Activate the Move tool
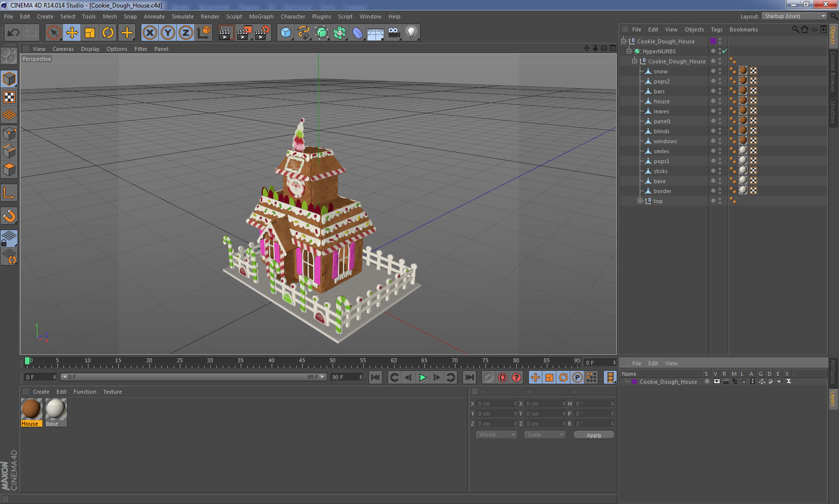Screen dimensions: 839x504 click(x=72, y=33)
